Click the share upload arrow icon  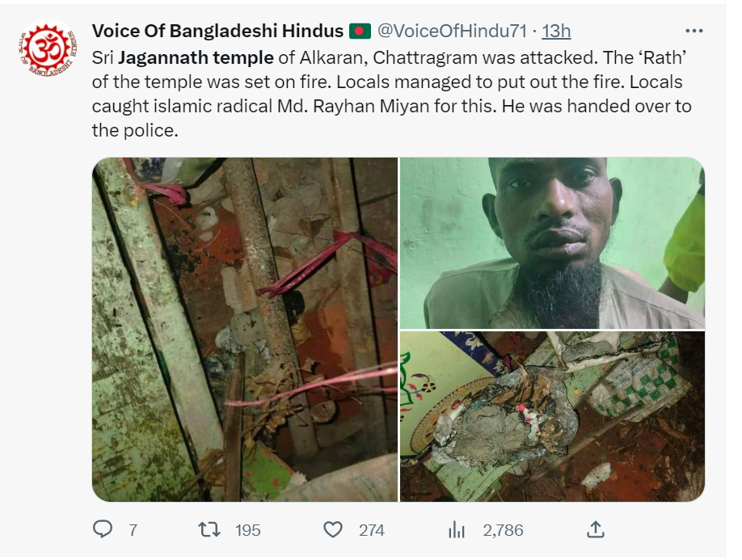pos(594,529)
